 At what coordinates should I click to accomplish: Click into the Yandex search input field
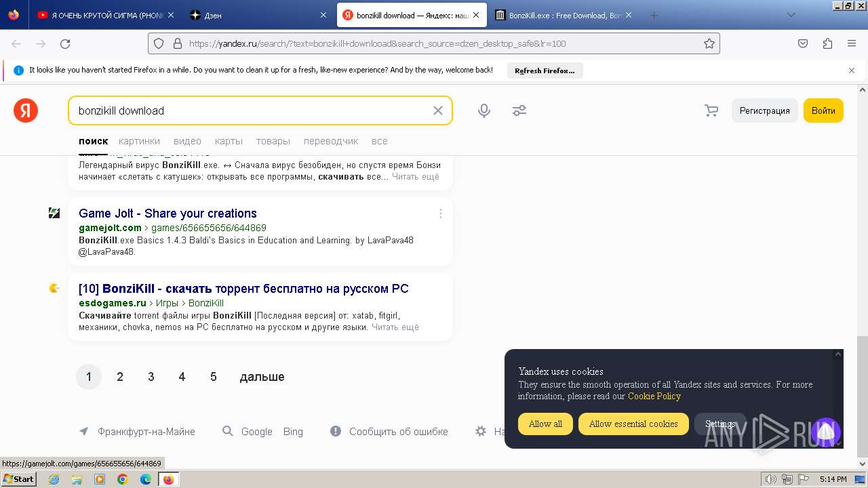click(251, 110)
